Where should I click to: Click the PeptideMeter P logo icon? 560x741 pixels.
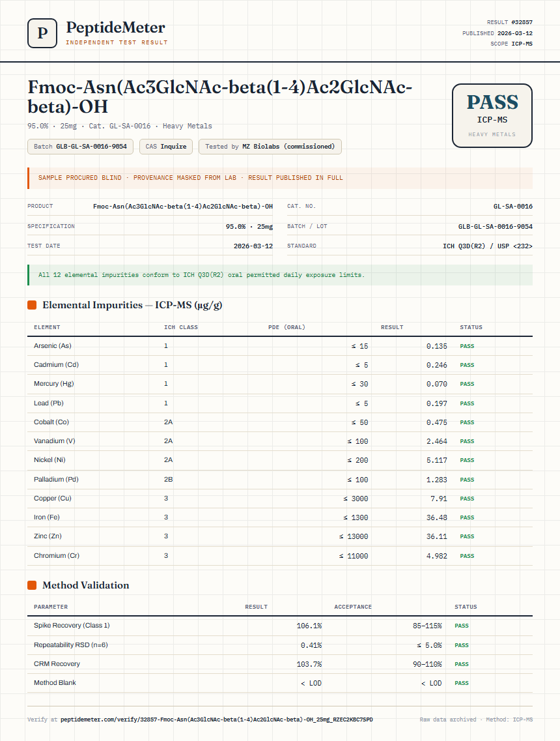coord(42,33)
